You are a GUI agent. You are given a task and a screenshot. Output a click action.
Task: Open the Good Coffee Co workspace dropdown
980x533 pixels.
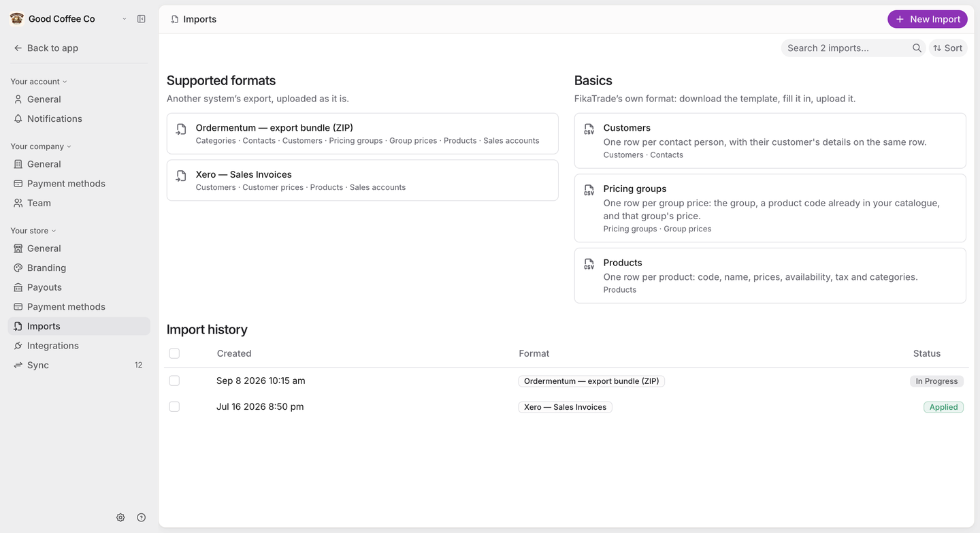(x=125, y=19)
